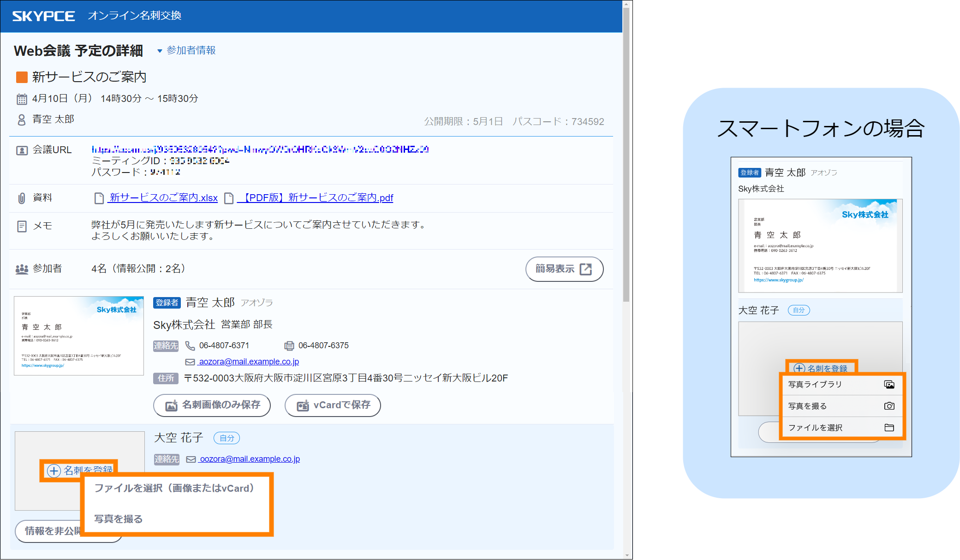Click the oozora@mail.example.co.jp email link

249,459
